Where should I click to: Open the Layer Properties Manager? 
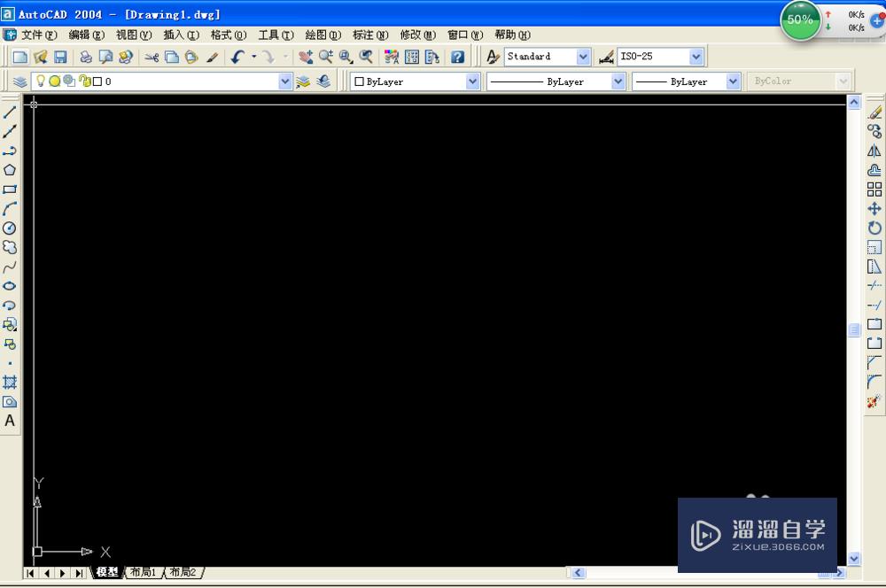tap(19, 81)
